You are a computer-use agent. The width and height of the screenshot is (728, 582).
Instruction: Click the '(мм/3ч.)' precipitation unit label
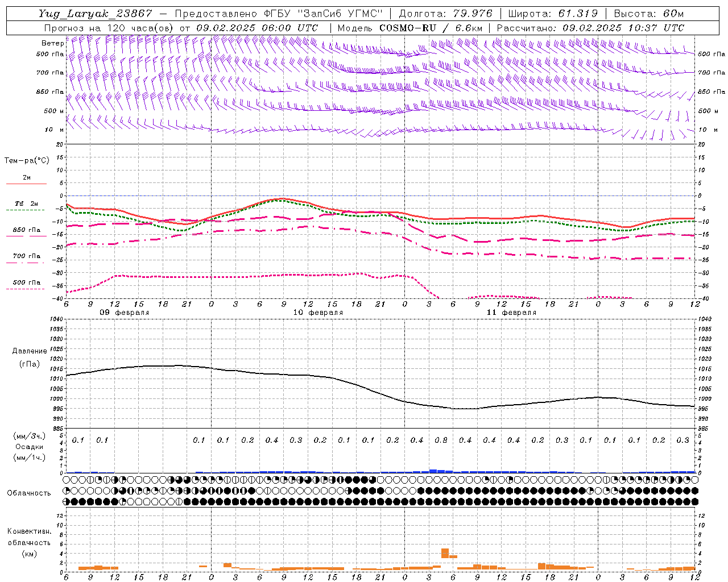tap(30, 435)
